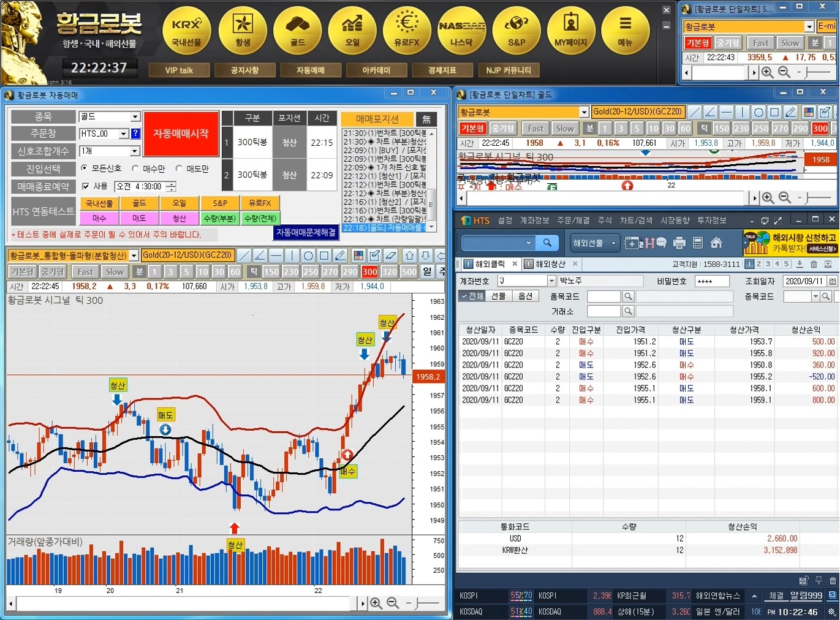The width and height of the screenshot is (840, 620).
Task: Select rectangle drawing tool in bottom-left chart toolbar
Action: click(324, 255)
